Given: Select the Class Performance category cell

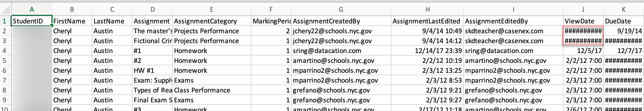Looking at the screenshot, I should point(212,90).
